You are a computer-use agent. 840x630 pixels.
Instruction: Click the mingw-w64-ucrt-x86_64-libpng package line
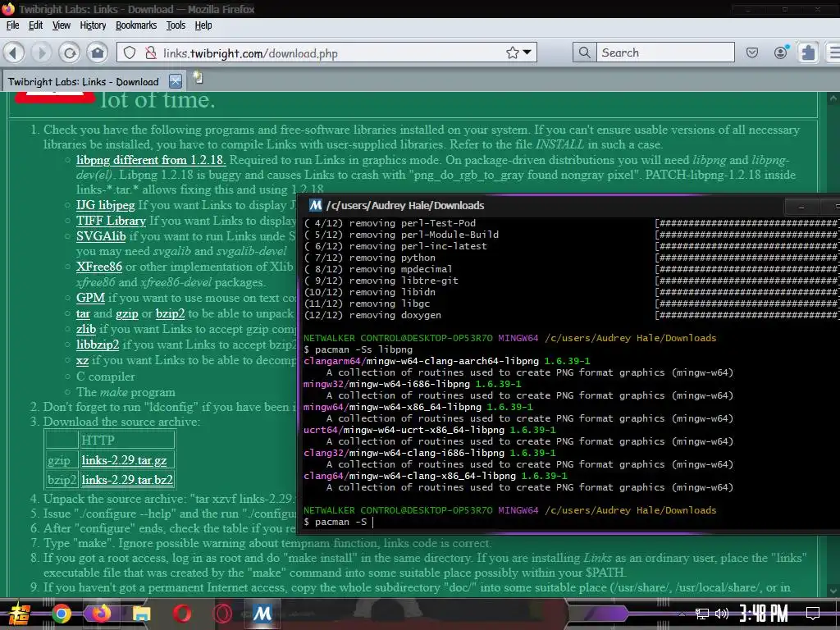[x=430, y=430]
